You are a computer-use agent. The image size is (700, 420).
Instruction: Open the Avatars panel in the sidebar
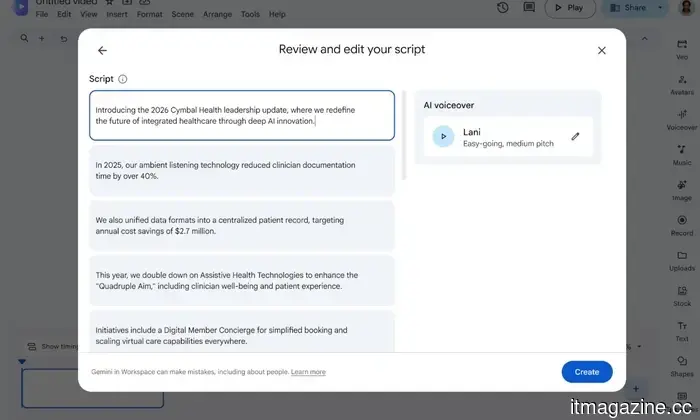point(682,85)
